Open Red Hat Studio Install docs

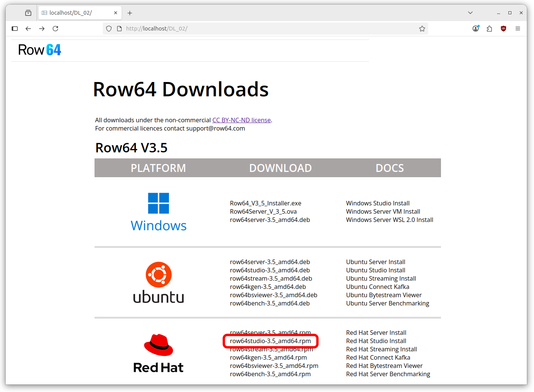coord(376,341)
